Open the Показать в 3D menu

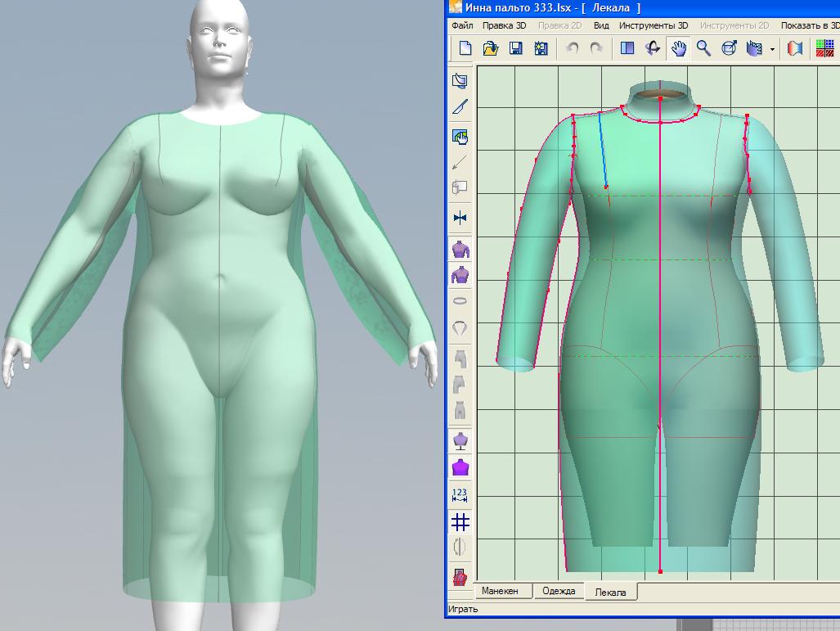click(x=810, y=25)
